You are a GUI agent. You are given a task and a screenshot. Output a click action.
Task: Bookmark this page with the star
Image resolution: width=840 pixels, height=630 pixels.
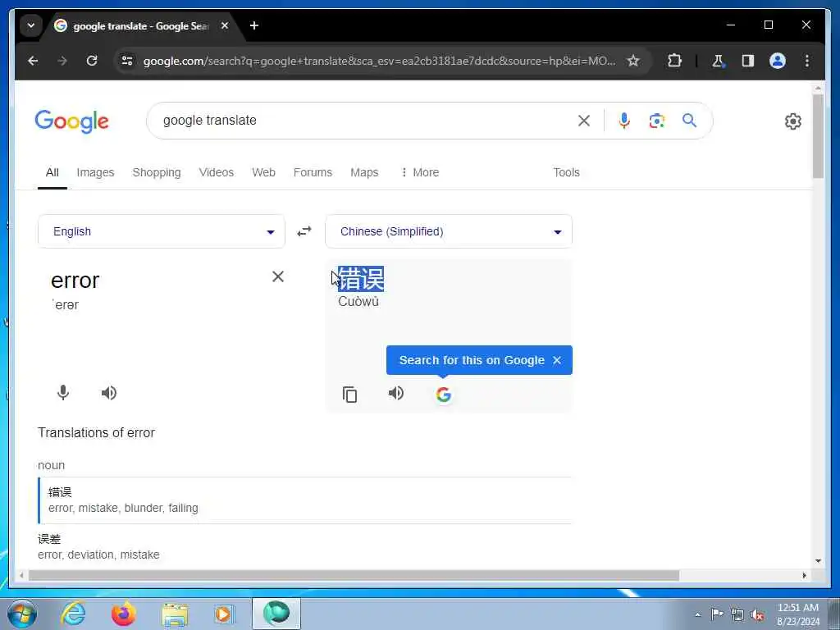tap(633, 61)
